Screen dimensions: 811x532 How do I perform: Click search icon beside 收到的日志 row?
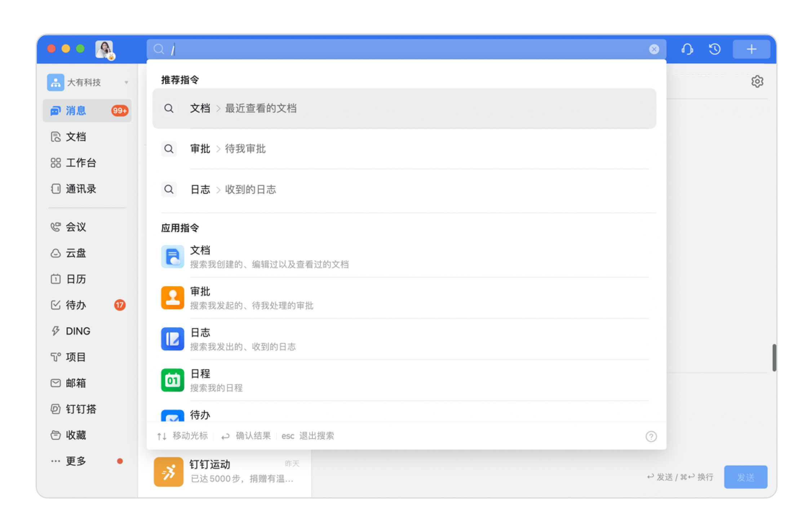[169, 190]
